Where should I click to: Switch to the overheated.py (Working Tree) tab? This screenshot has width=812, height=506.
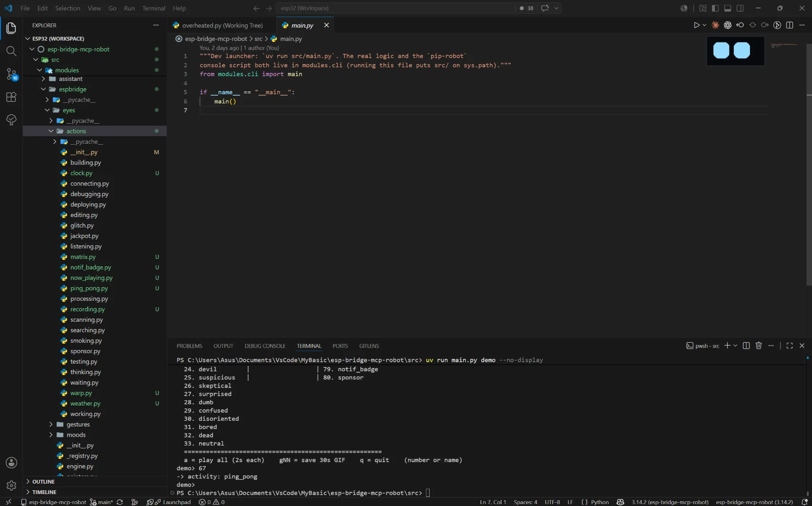[x=222, y=25]
